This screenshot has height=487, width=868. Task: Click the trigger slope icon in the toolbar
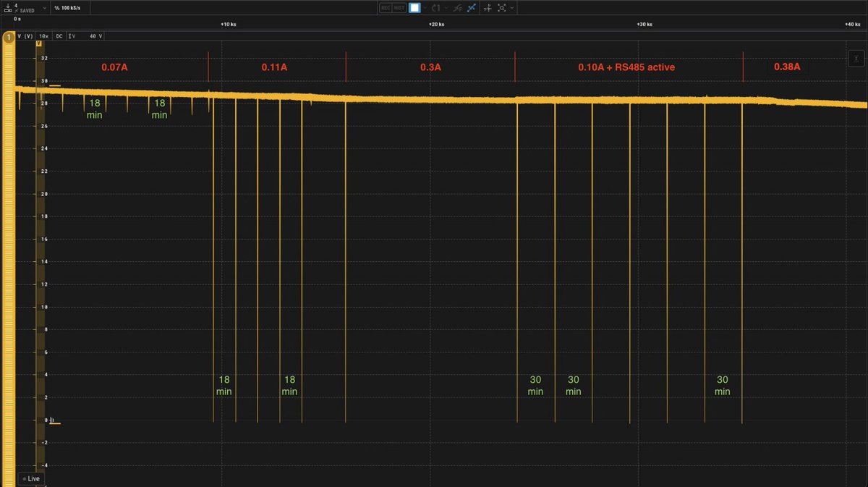tap(459, 7)
